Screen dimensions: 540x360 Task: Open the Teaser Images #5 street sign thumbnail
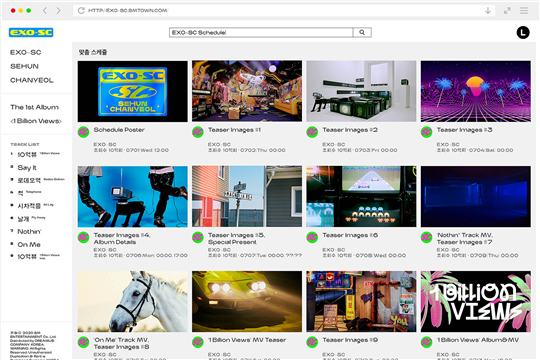click(247, 196)
